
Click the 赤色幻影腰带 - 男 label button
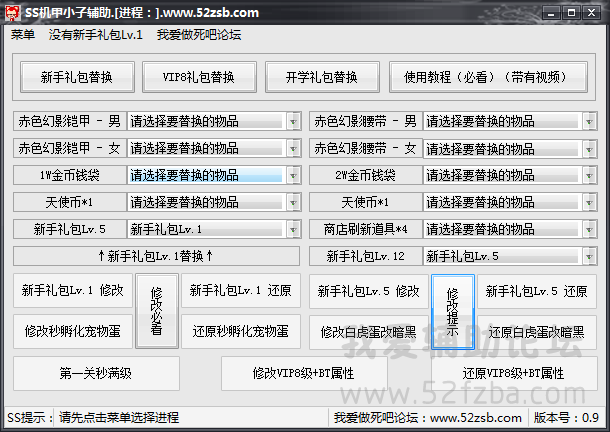pos(366,121)
